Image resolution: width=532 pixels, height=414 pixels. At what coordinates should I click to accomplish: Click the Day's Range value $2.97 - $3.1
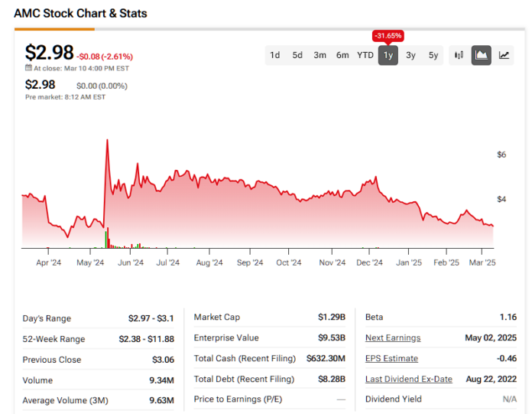pyautogui.click(x=151, y=318)
